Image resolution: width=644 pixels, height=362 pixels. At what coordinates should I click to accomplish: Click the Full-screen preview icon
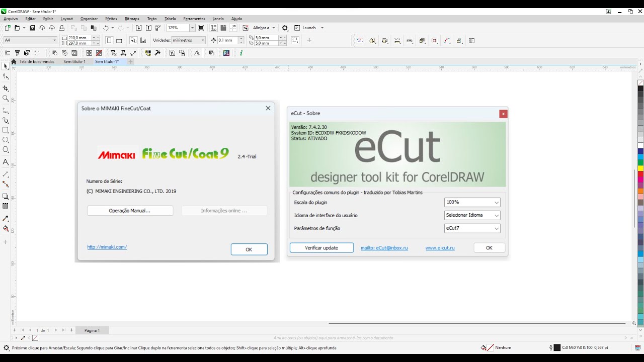pyautogui.click(x=201, y=28)
